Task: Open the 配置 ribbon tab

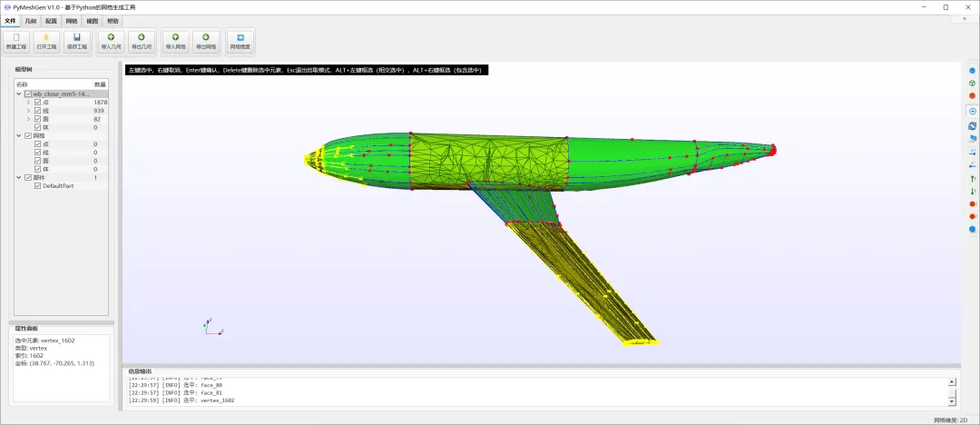Action: pyautogui.click(x=51, y=21)
